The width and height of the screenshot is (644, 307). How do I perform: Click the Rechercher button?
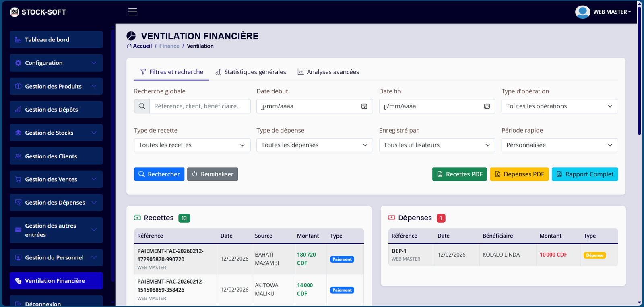coord(159,174)
